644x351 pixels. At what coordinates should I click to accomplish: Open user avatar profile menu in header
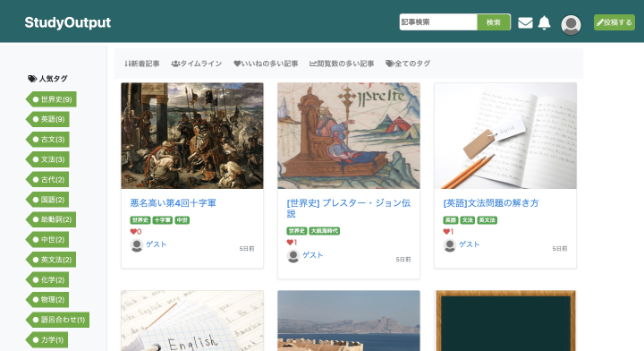click(571, 25)
